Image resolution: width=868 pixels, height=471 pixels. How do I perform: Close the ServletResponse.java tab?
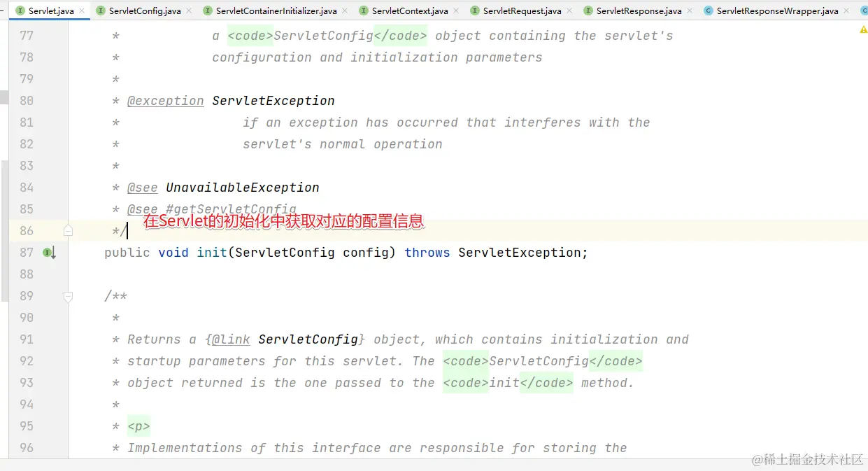click(x=690, y=11)
